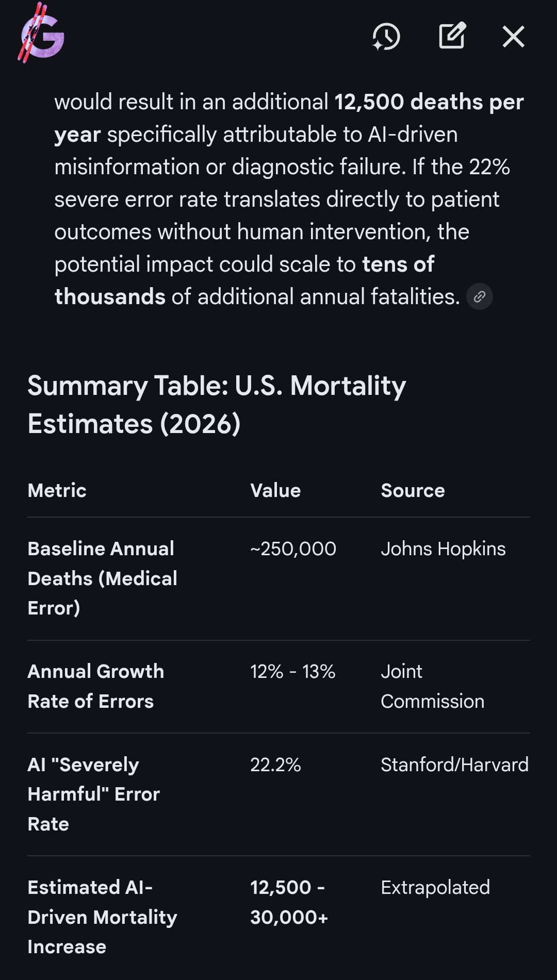The height and width of the screenshot is (980, 557).
Task: Click the '12% - 13%' value cell
Action: click(292, 672)
